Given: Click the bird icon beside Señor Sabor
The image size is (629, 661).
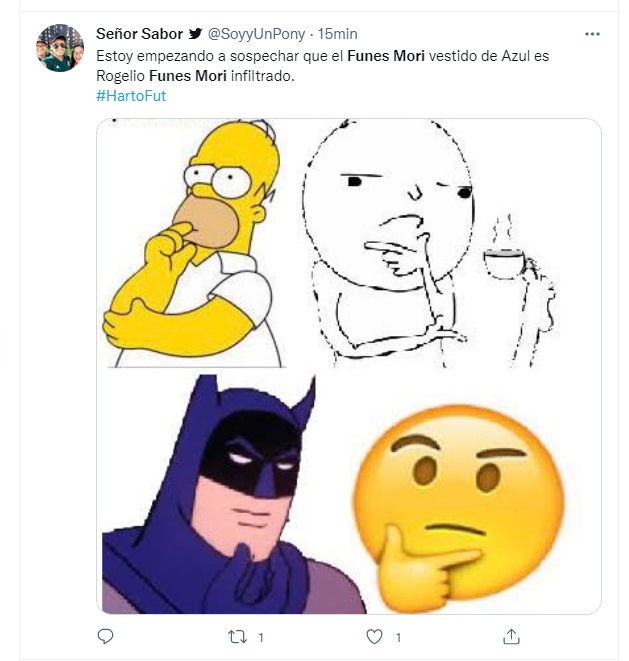Looking at the screenshot, I should pyautogui.click(x=196, y=34).
